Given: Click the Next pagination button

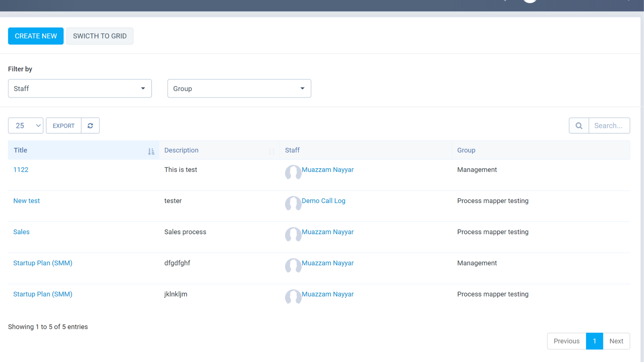Looking at the screenshot, I should point(616,341).
